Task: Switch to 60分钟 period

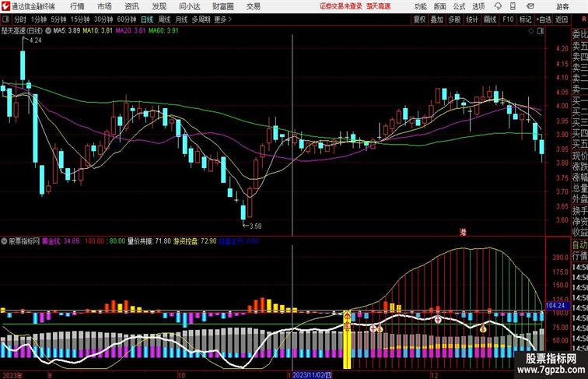Action: pyautogui.click(x=126, y=19)
